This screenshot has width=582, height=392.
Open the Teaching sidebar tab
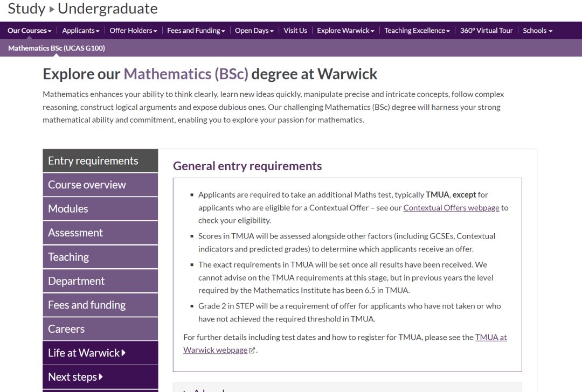pyautogui.click(x=100, y=257)
